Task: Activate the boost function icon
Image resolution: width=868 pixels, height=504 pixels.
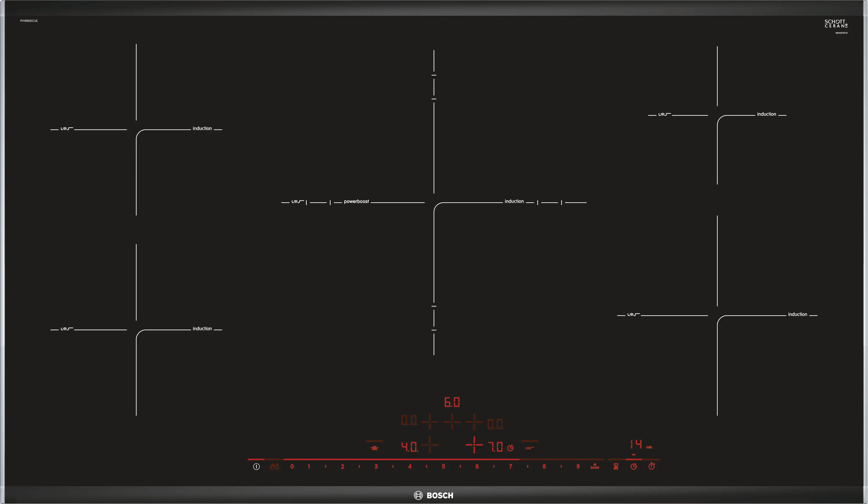Action: [595, 466]
